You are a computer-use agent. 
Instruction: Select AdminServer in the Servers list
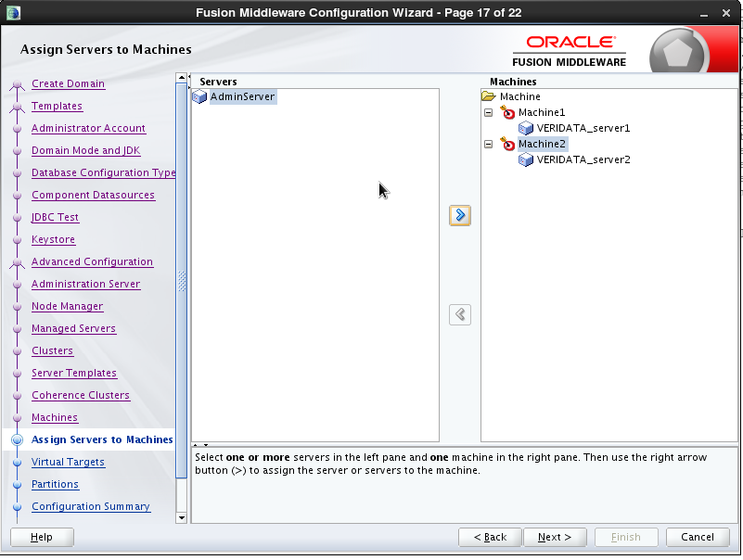point(243,96)
